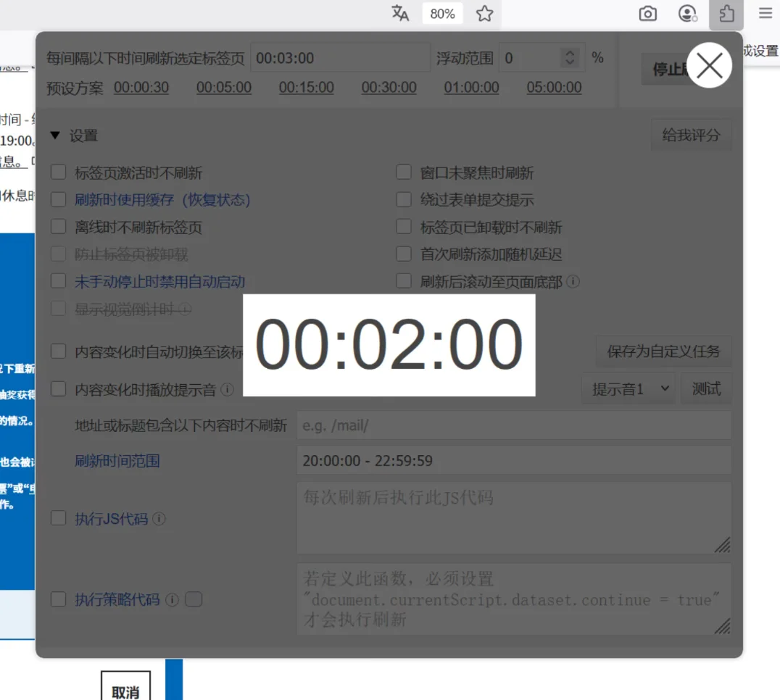Click the info icon beside 执行JS代码
780x700 pixels.
click(157, 518)
